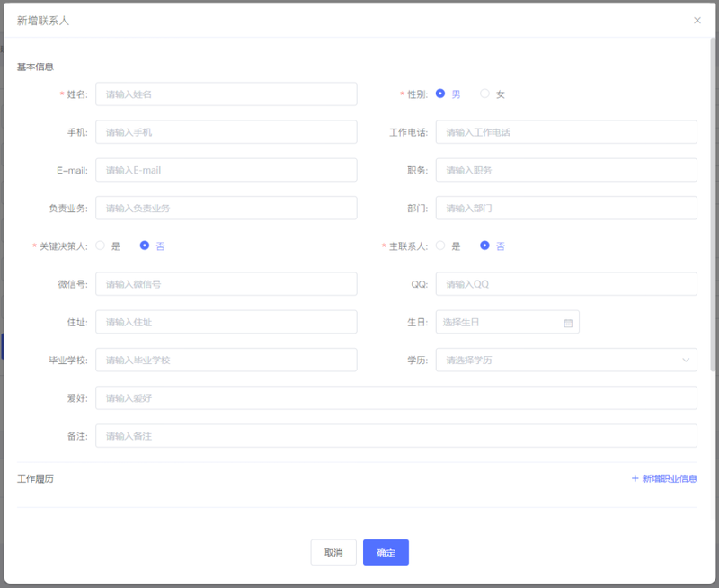Click into the QQ field

pyautogui.click(x=566, y=284)
